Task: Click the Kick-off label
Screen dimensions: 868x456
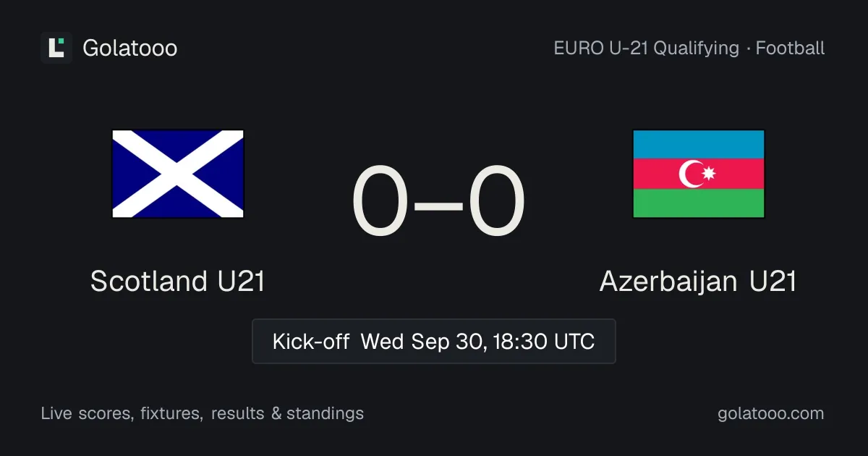Action: coord(311,341)
